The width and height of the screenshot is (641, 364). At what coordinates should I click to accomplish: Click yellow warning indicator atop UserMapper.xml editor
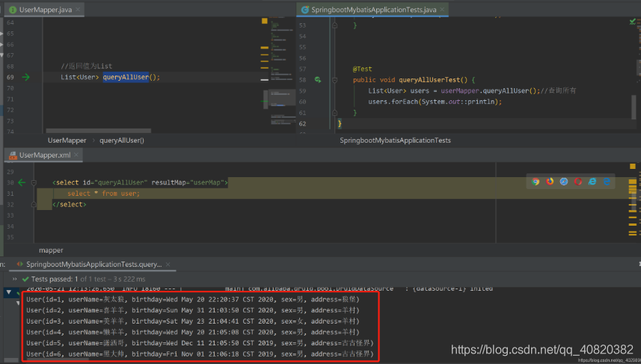(x=633, y=166)
